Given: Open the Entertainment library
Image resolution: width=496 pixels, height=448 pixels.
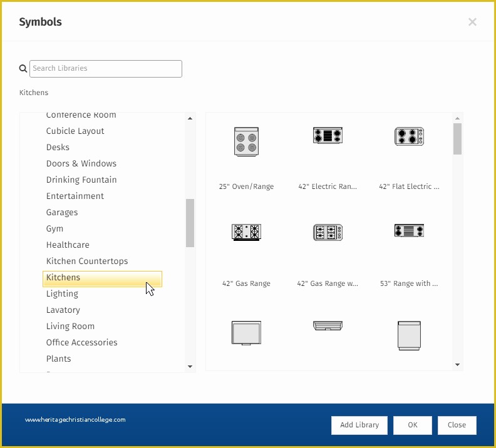Looking at the screenshot, I should coord(75,196).
